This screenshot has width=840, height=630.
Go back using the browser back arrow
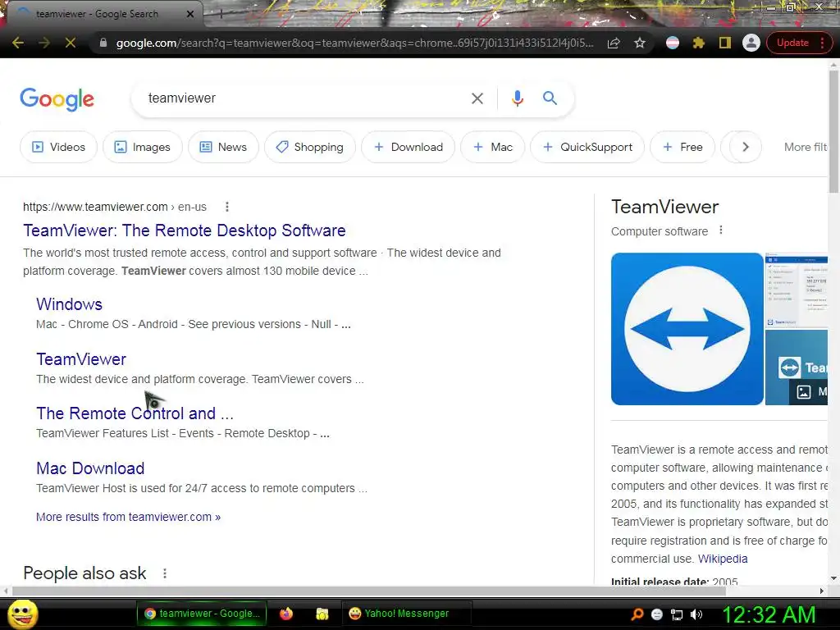pos(18,43)
